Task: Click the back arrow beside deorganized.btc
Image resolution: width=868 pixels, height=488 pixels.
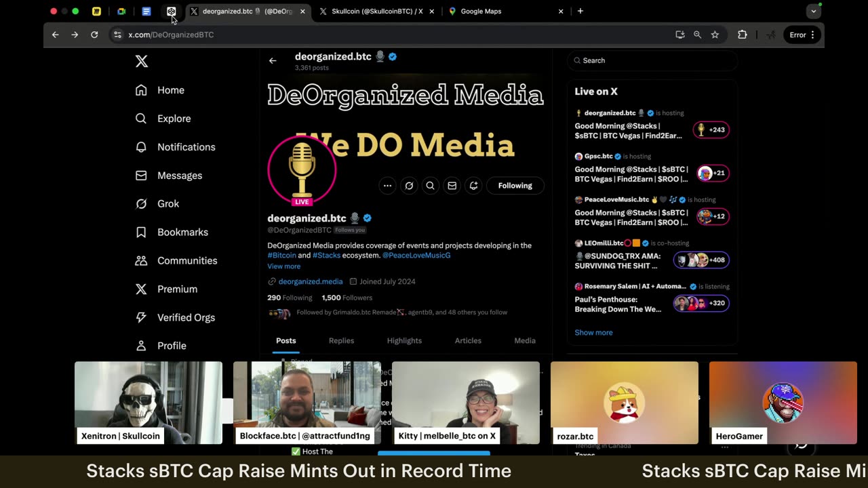Action: pyautogui.click(x=273, y=61)
